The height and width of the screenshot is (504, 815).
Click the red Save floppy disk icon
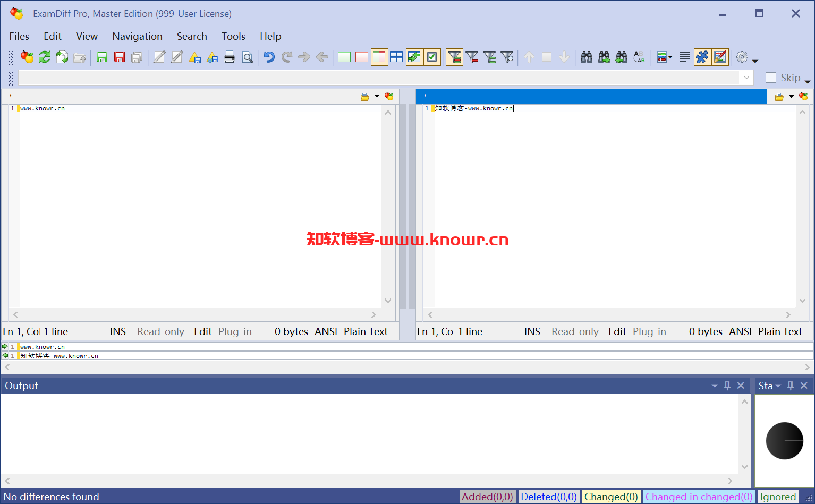pyautogui.click(x=120, y=57)
